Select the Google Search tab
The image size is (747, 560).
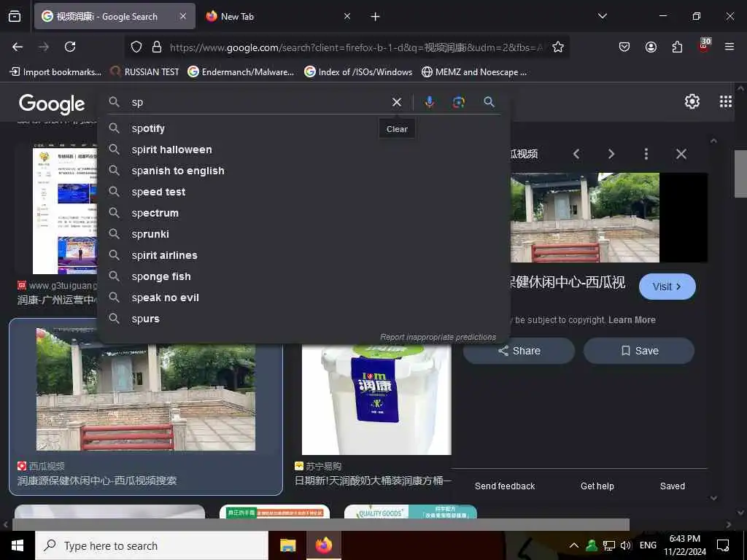click(115, 16)
